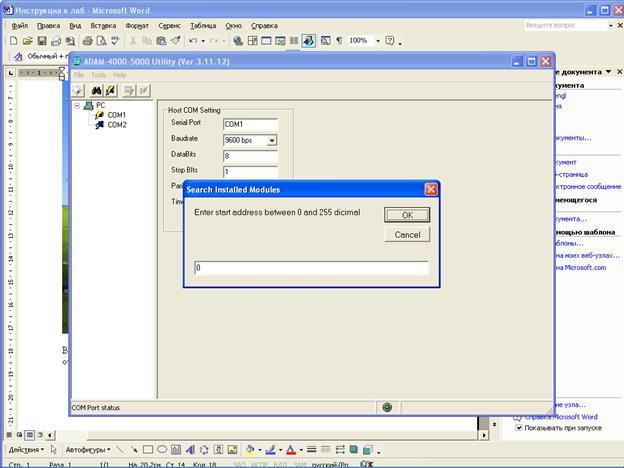Click the first toolbar icon in ADAM Utility

tap(78, 91)
